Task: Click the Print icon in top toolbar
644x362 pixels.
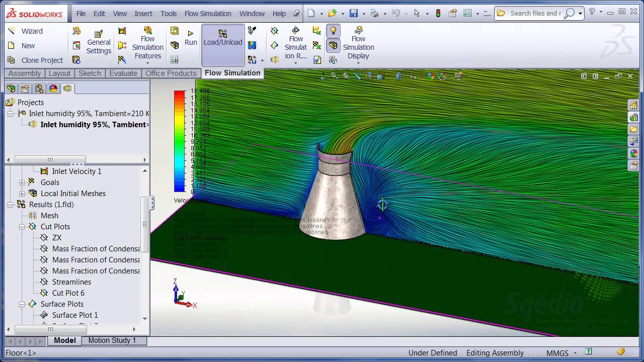Action: coord(374,14)
